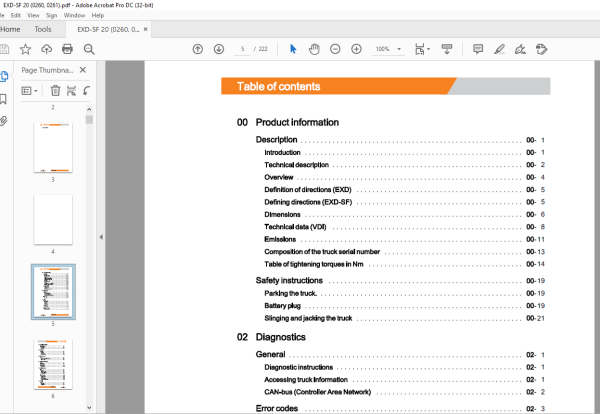
Task: Select the page 6 thumbnail
Action: pyautogui.click(x=53, y=364)
